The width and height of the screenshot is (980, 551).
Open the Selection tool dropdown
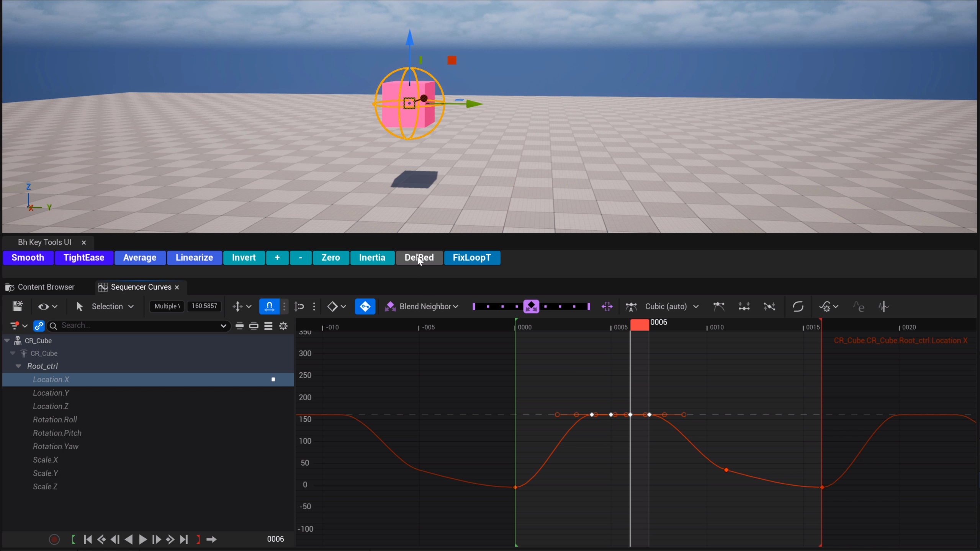(x=113, y=306)
